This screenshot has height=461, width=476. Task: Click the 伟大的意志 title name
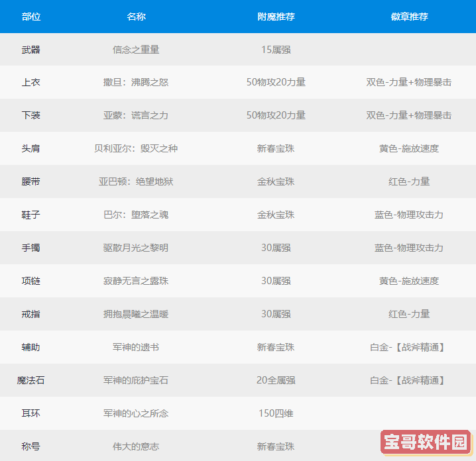(136, 446)
